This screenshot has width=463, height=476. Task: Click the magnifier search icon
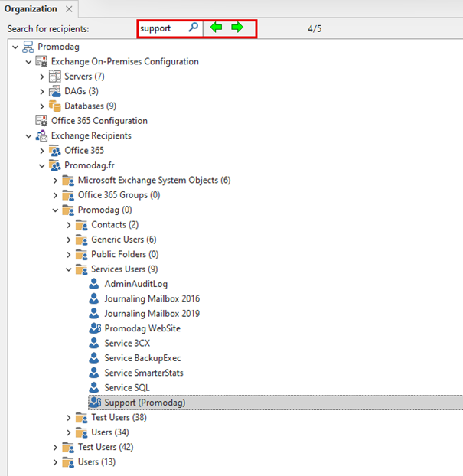click(193, 28)
